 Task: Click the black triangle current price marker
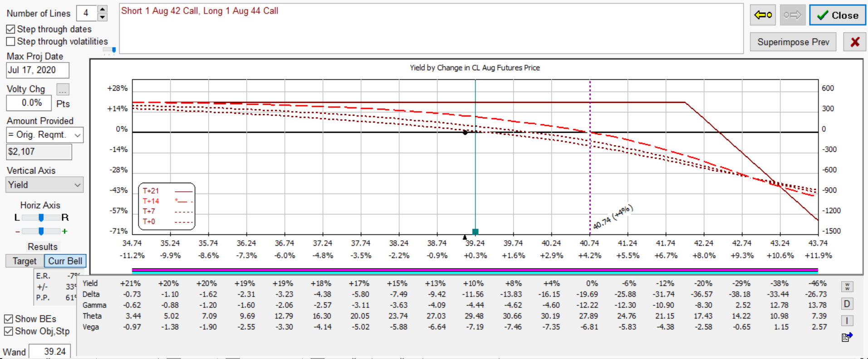[x=465, y=237]
